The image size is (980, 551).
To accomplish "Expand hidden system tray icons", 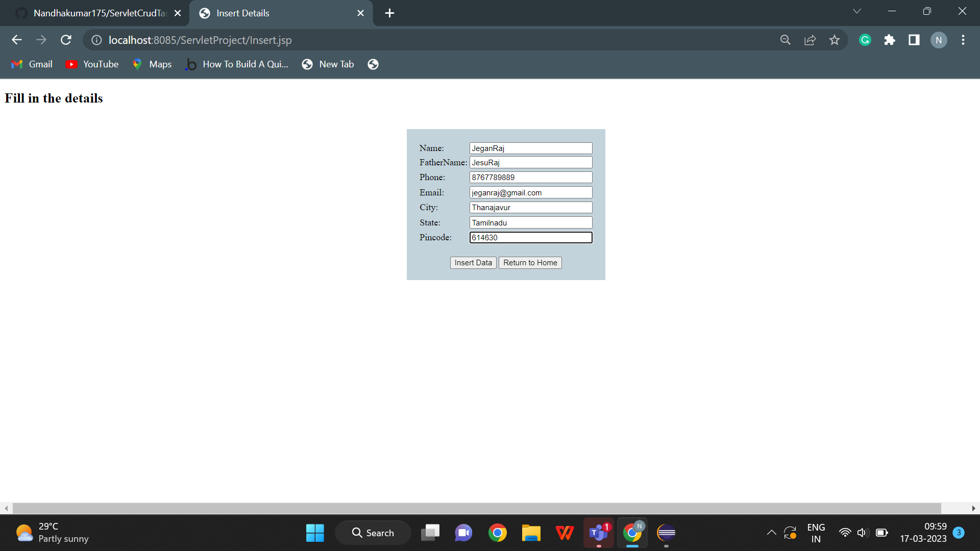I will tap(771, 532).
